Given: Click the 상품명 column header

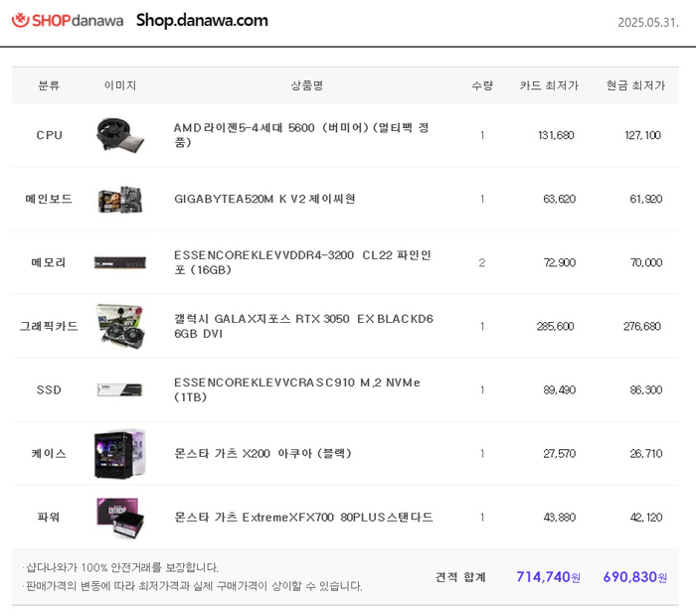Looking at the screenshot, I should click(306, 85).
